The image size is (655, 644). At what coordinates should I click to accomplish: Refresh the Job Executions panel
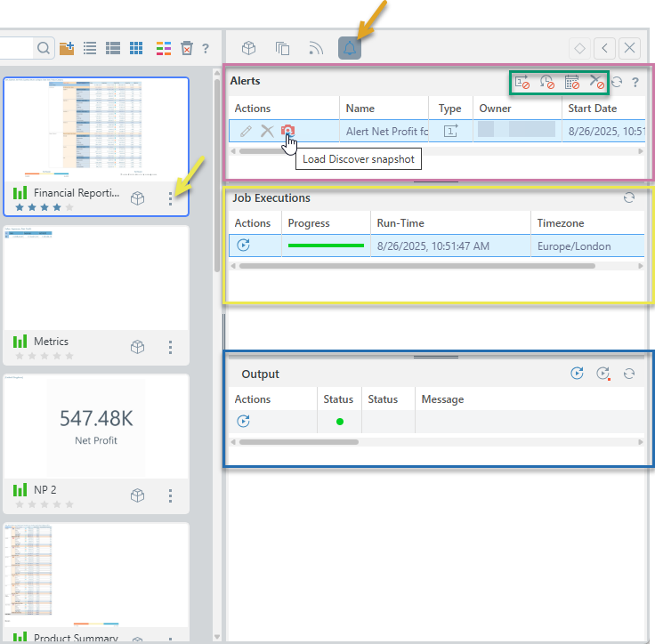(629, 198)
